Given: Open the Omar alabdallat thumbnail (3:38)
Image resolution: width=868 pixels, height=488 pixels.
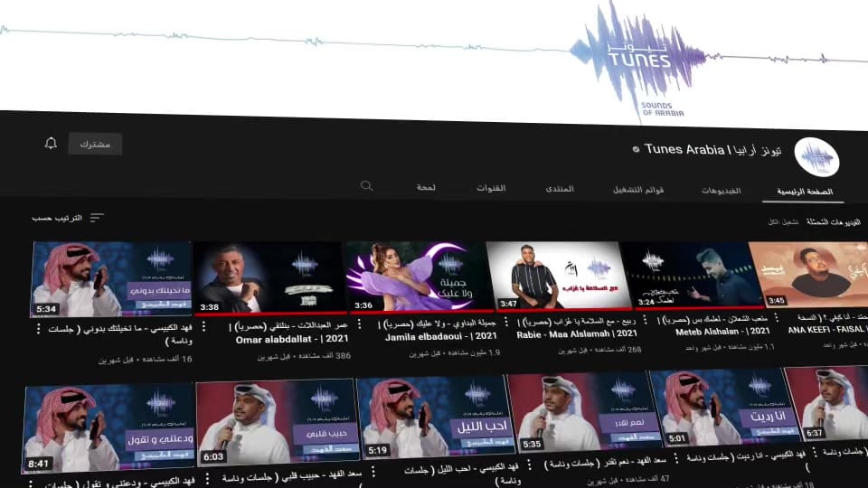Looking at the screenshot, I should pyautogui.click(x=270, y=277).
